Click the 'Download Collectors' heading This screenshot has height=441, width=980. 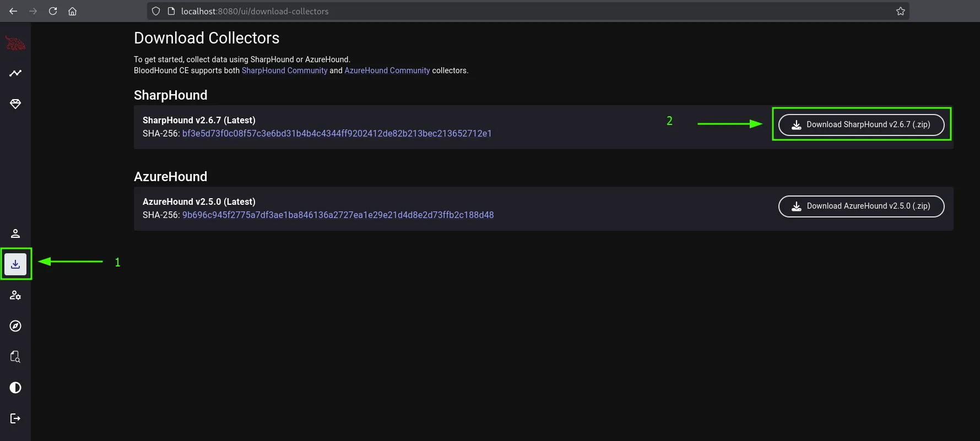207,38
